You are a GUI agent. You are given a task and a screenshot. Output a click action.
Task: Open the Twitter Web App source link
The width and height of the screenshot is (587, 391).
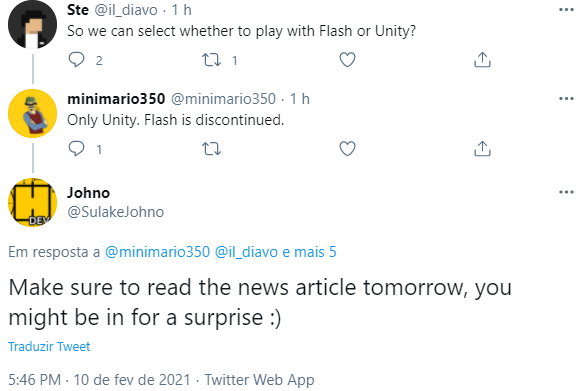click(x=259, y=380)
